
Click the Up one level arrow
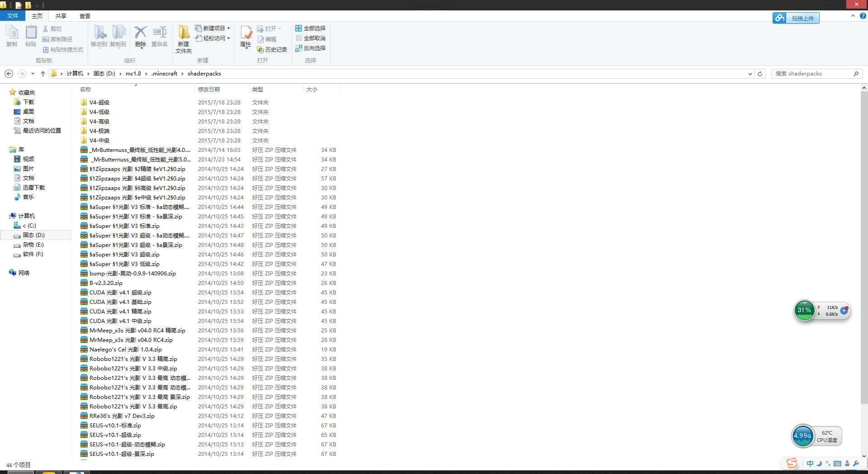coord(43,73)
